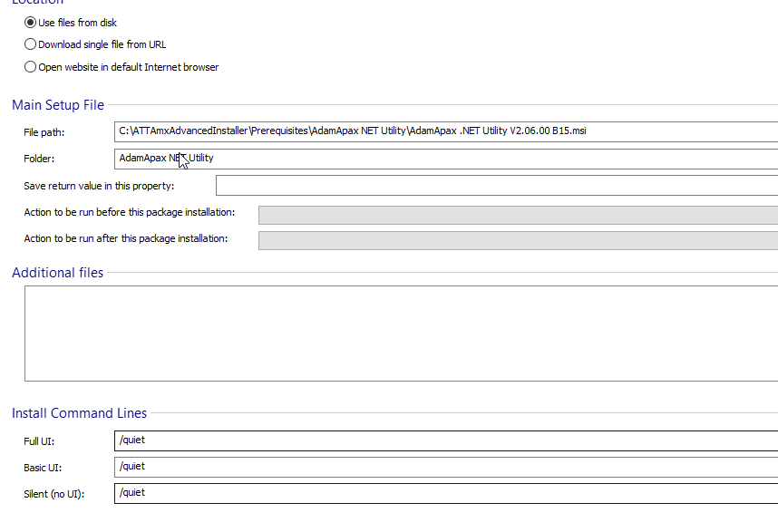Click the 'Install Command Lines' section heading
778x532 pixels.
(79, 413)
